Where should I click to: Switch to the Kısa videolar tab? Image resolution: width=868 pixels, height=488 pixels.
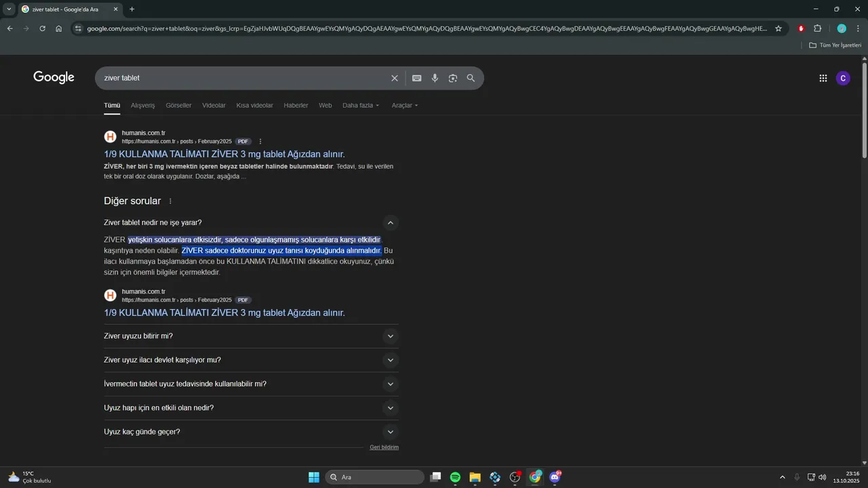tap(254, 105)
